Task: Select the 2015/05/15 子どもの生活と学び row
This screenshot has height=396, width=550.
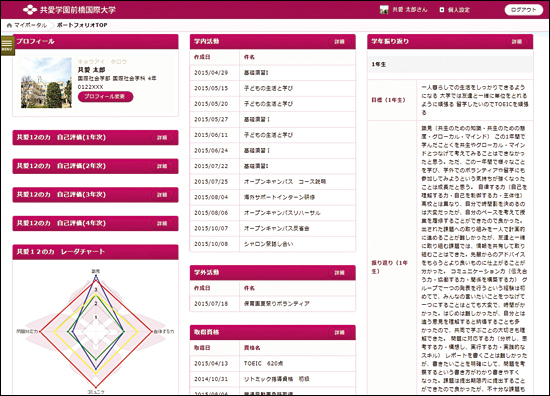Action: (273, 88)
